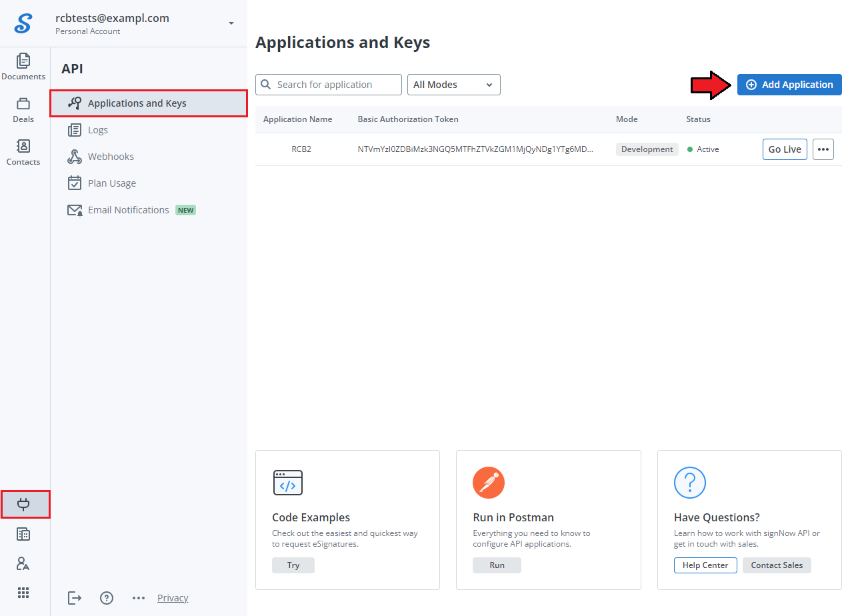Select Applications and Keys menu item
Viewport: 844px width, 616px height.
pos(149,103)
